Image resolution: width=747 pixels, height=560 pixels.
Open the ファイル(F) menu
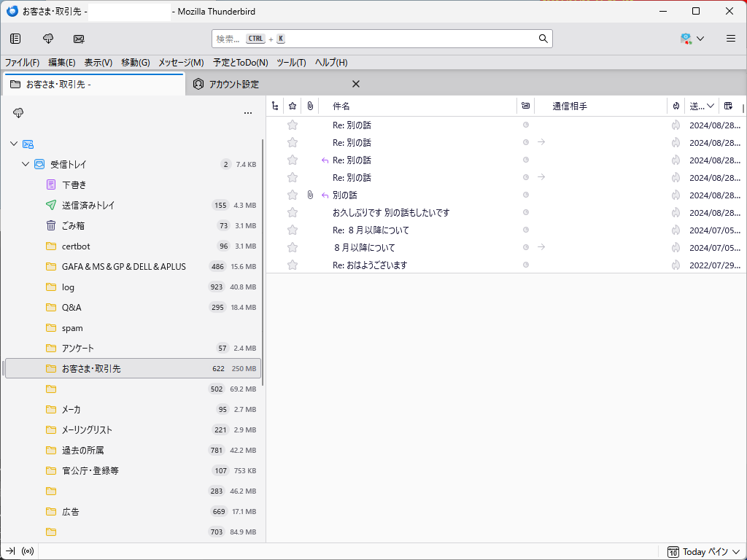pos(22,63)
